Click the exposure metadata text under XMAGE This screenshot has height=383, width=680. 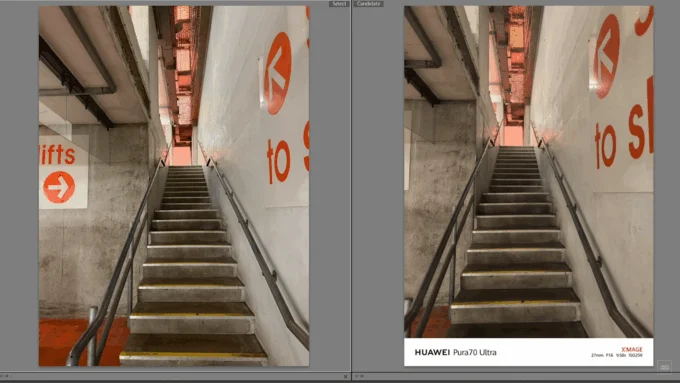(x=616, y=355)
